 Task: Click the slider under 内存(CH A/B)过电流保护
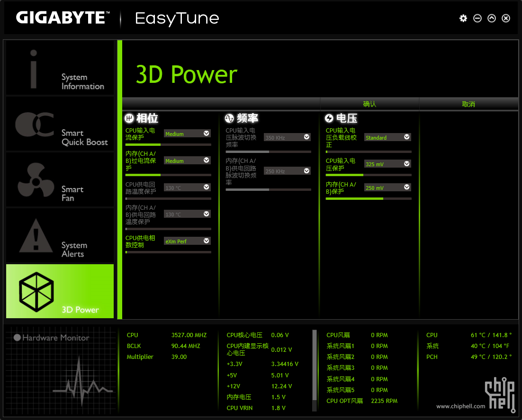168,175
